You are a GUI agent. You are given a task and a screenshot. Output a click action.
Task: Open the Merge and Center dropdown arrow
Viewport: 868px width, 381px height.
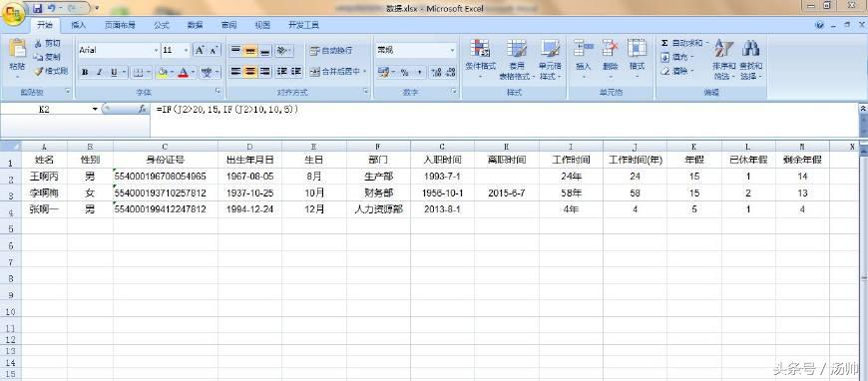365,72
